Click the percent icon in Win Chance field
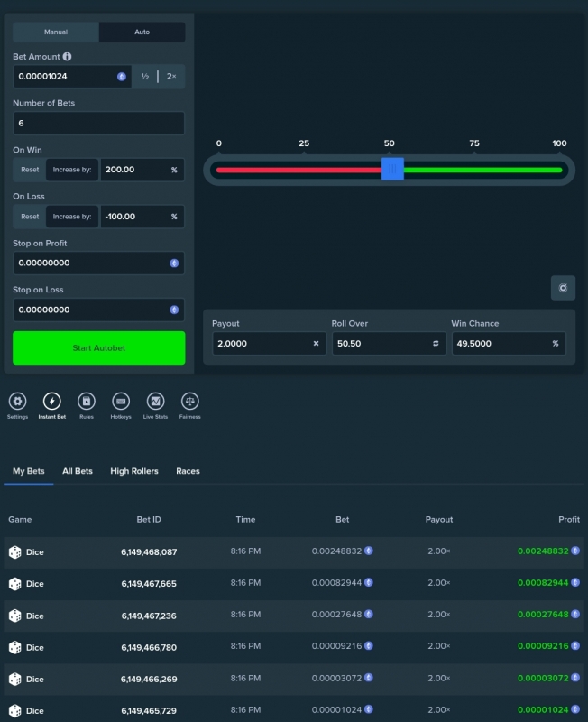Image resolution: width=588 pixels, height=722 pixels. [556, 344]
